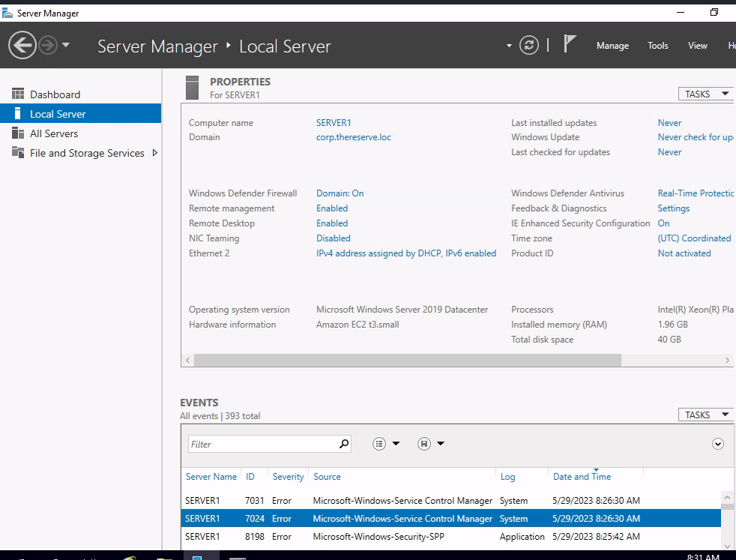
Task: Expand events filter chevron button
Action: [x=718, y=444]
